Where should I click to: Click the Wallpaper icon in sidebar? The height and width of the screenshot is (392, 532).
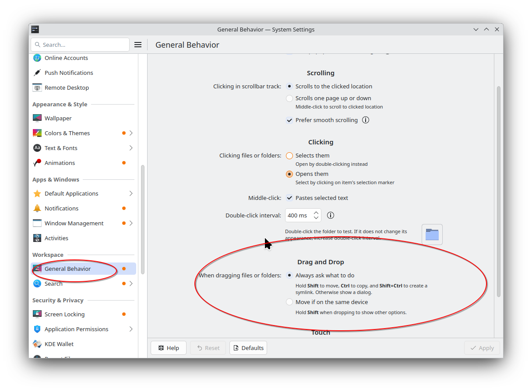37,118
